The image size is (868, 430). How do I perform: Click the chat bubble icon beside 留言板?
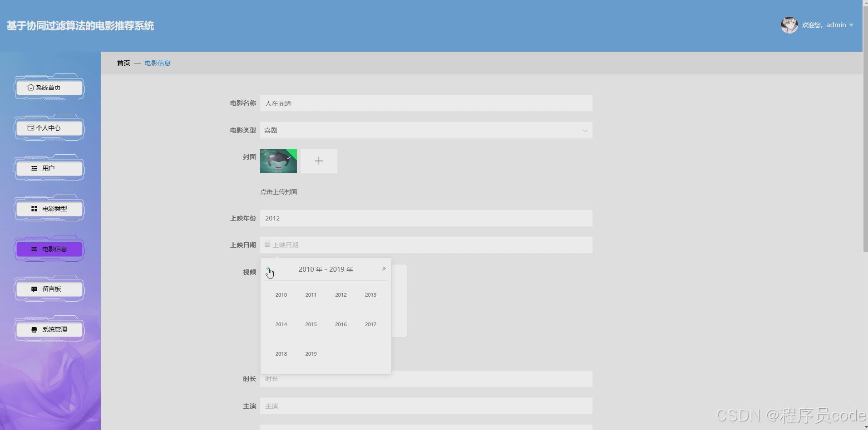coord(34,289)
